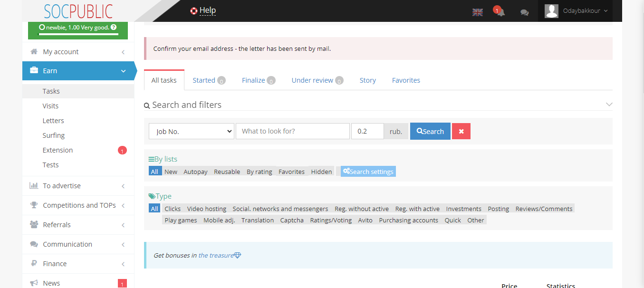Open the Job No. dropdown
Viewport: 644px width, 288px height.
coord(192,131)
